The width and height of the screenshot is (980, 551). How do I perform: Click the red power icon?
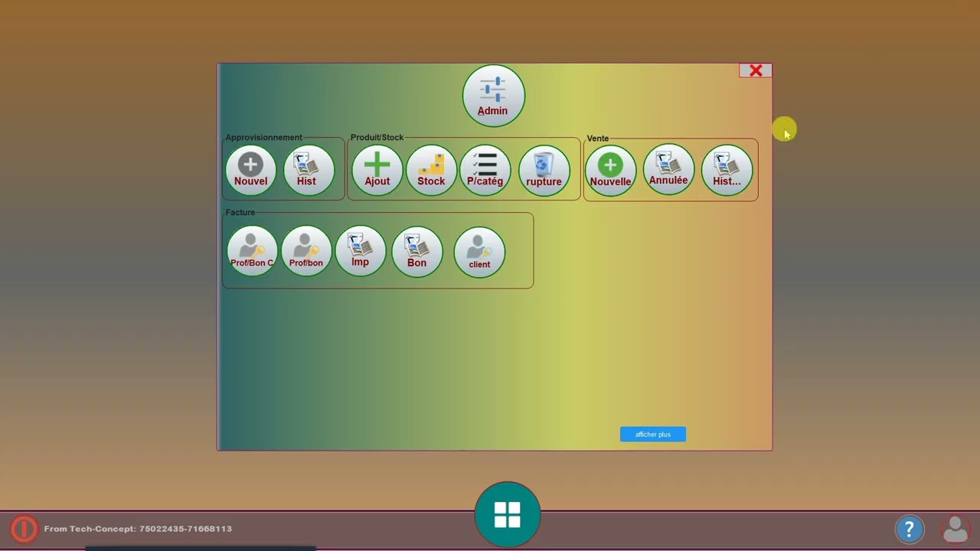point(24,529)
